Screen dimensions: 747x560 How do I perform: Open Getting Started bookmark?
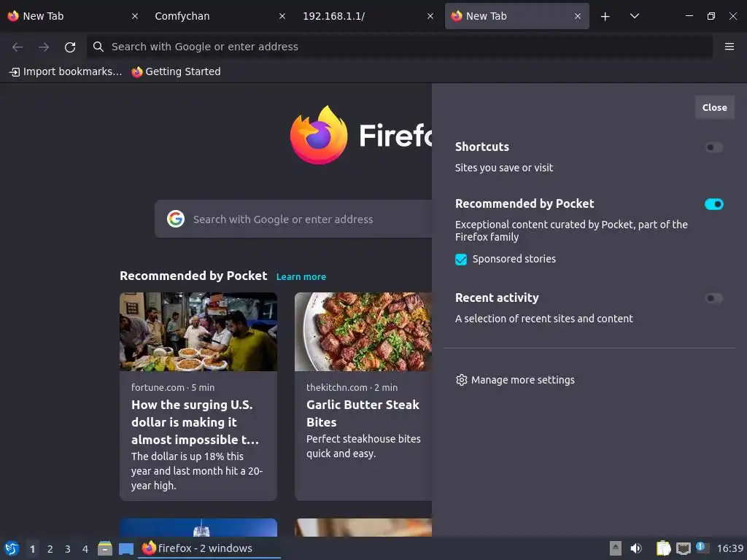point(177,71)
